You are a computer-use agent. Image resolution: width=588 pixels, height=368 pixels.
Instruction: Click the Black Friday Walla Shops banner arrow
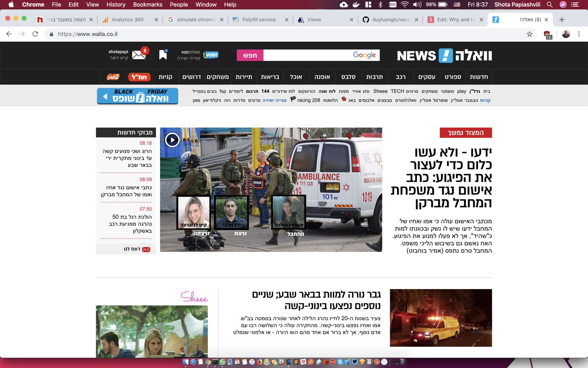[x=106, y=96]
